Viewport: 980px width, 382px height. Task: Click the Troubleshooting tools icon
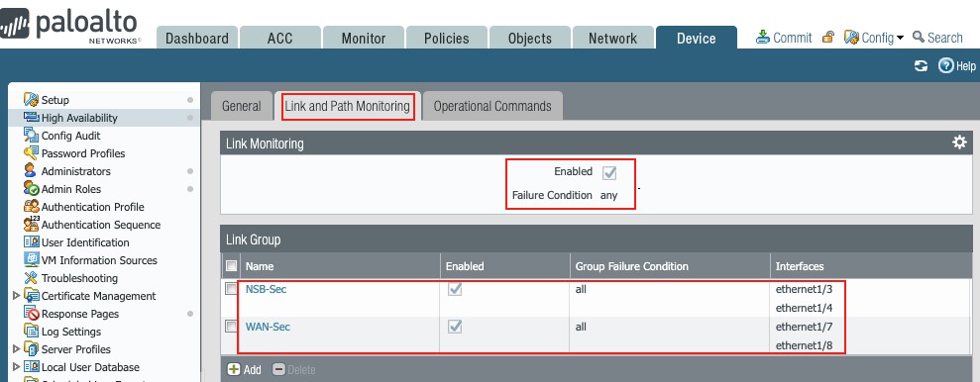[x=31, y=278]
